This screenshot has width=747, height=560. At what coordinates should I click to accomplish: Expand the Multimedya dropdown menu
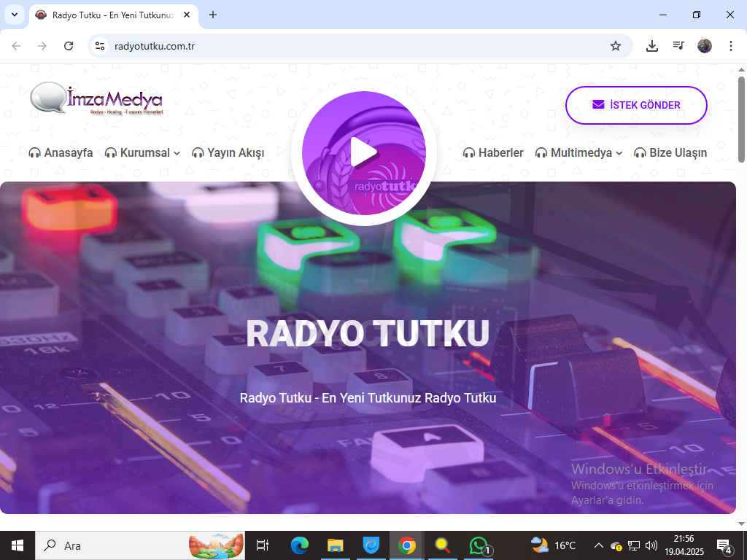[x=578, y=153]
